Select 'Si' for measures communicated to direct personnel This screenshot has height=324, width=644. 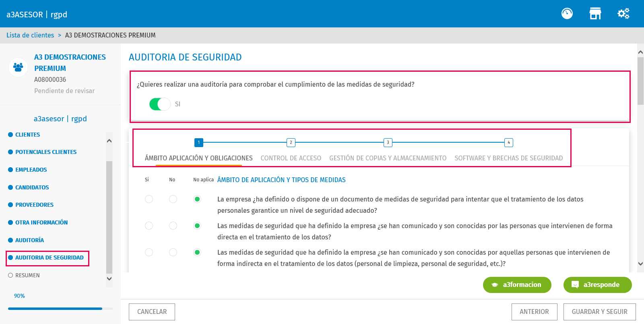149,226
